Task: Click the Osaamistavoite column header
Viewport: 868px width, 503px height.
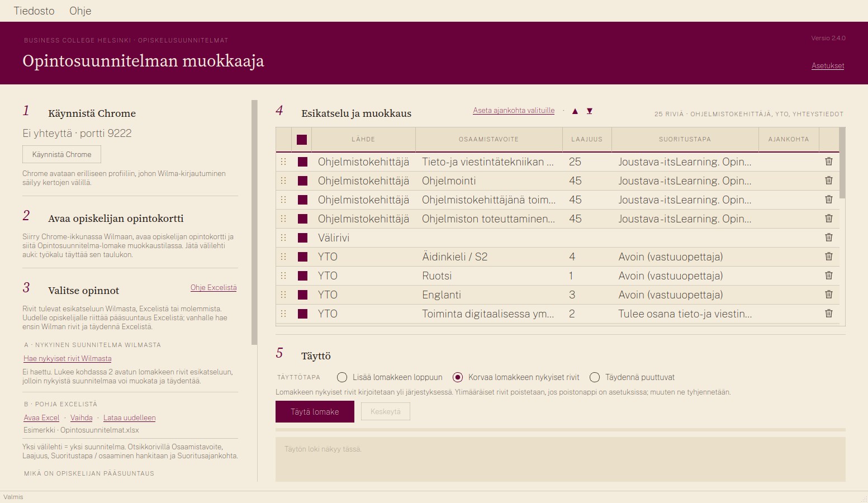Action: [488, 139]
